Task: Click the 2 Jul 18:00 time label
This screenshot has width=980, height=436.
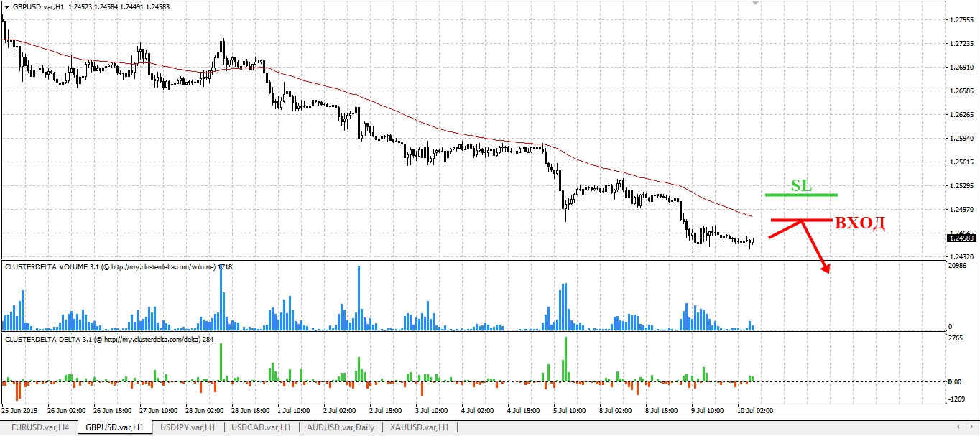Action: click(x=386, y=412)
